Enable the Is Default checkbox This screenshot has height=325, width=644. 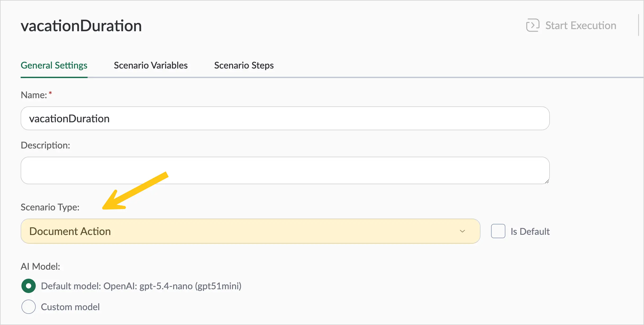(498, 231)
